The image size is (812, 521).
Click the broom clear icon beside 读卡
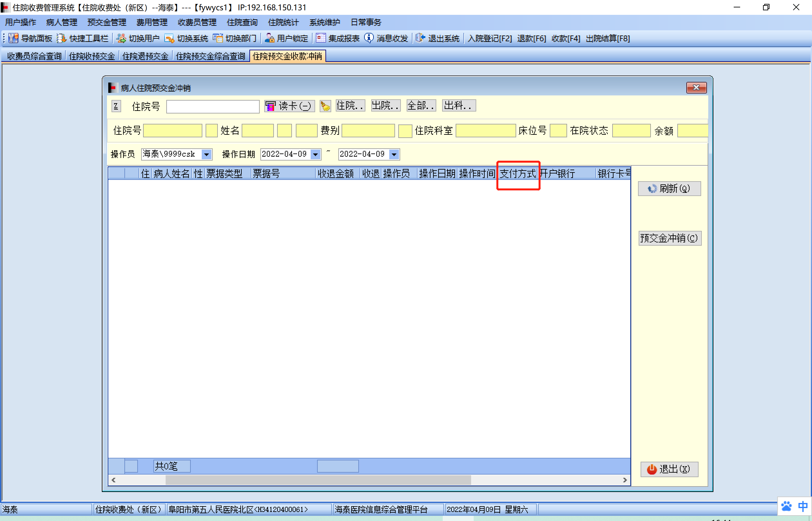pos(325,106)
